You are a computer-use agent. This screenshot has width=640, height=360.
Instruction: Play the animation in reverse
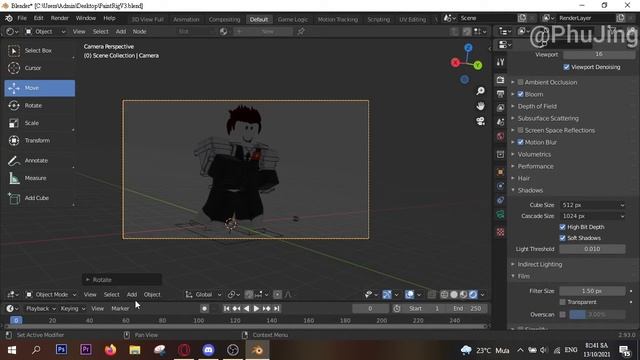point(246,309)
